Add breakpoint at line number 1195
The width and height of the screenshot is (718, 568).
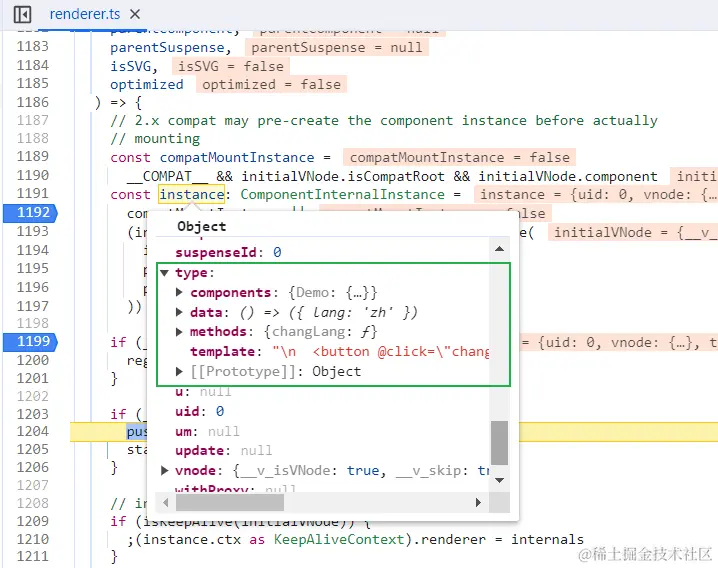click(33, 268)
